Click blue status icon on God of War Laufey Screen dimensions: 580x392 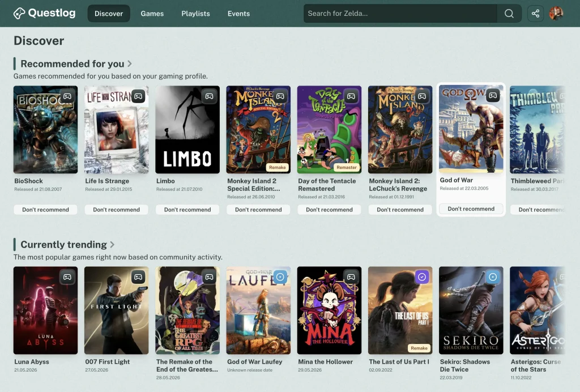280,277
